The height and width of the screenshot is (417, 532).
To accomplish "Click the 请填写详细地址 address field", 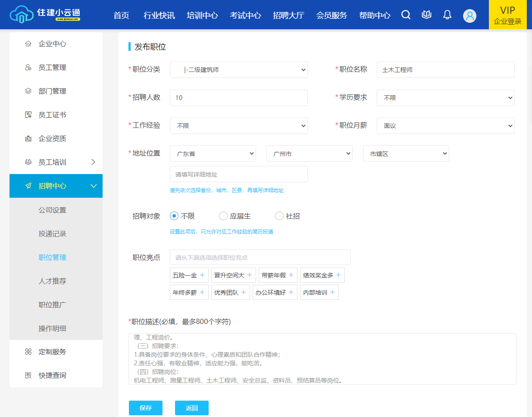I will 238,174.
